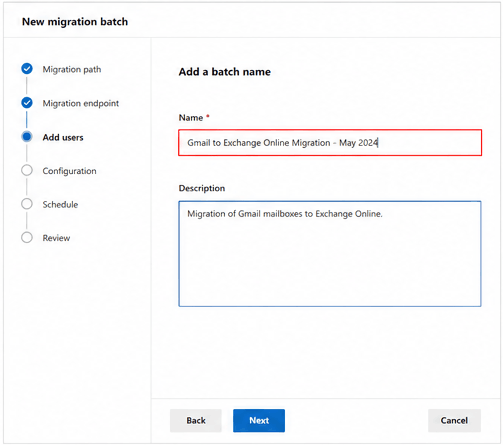Click the Back button
Screen dimensions: 503x445
(x=196, y=421)
